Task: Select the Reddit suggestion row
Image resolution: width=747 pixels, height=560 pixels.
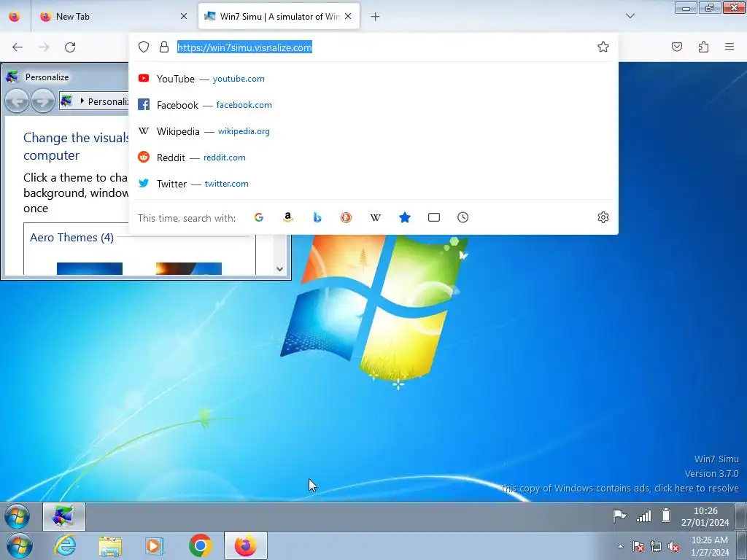Action: (x=373, y=157)
